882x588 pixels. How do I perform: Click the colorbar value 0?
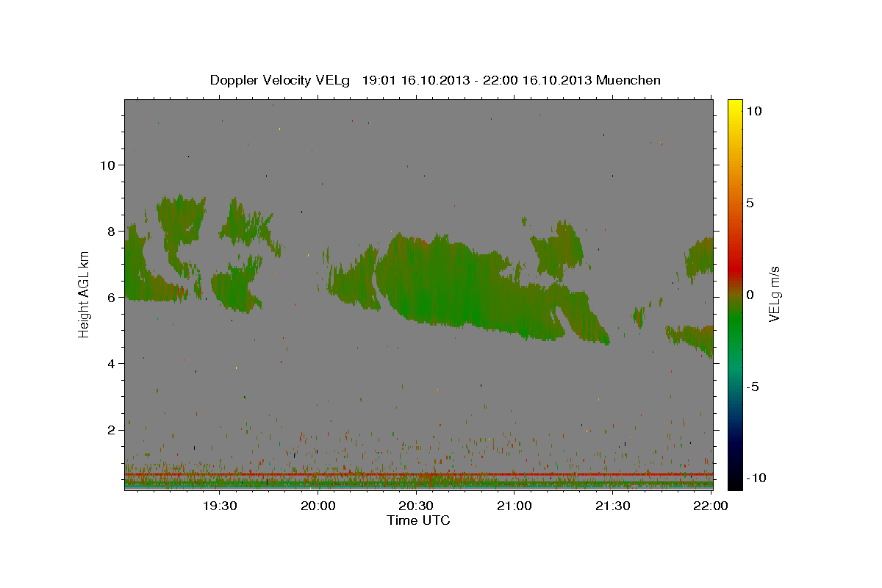(x=750, y=294)
